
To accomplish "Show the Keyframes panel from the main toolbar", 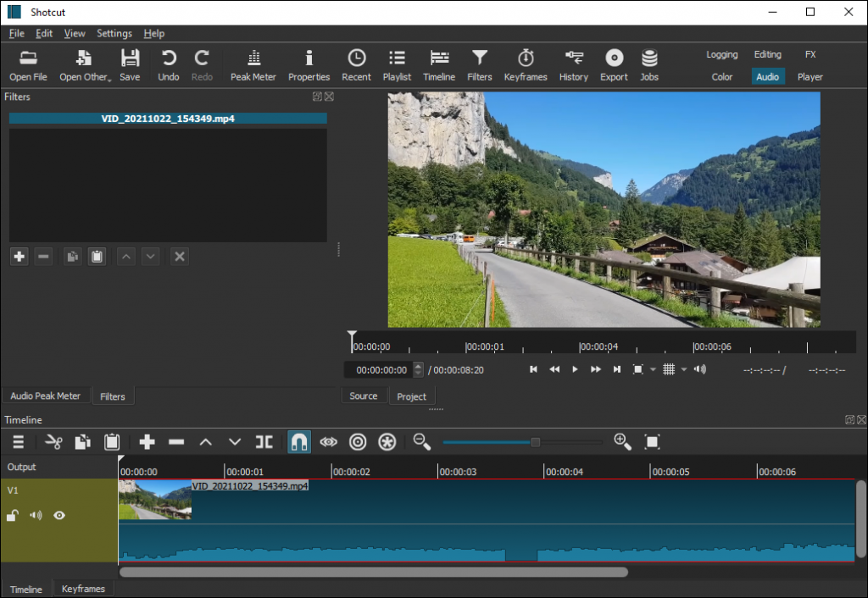I will click(x=526, y=64).
